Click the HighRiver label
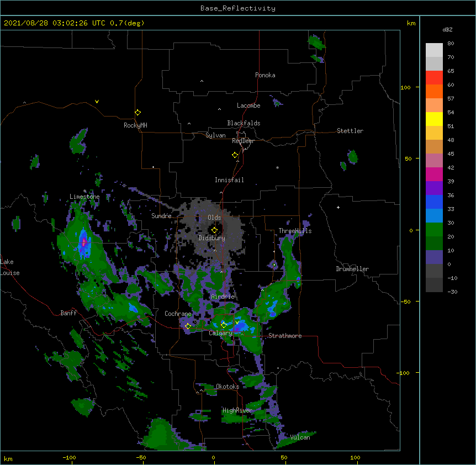The image size is (476, 465). pos(237,410)
